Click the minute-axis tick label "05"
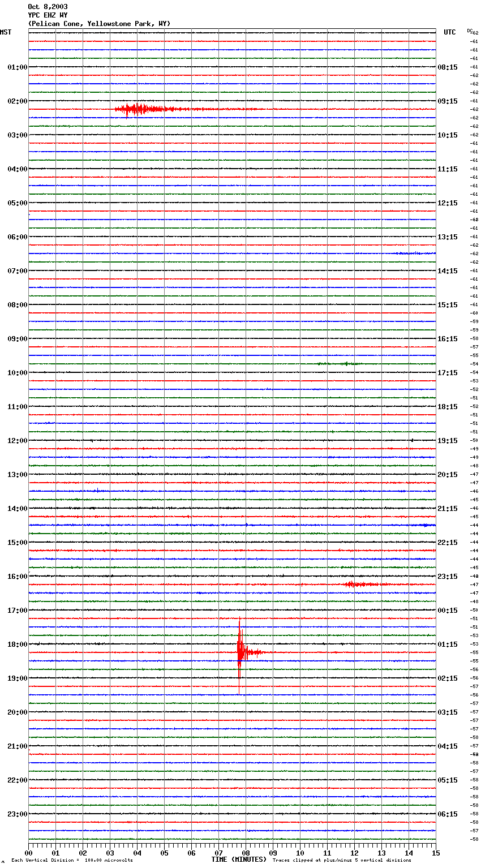 pyautogui.click(x=164, y=853)
